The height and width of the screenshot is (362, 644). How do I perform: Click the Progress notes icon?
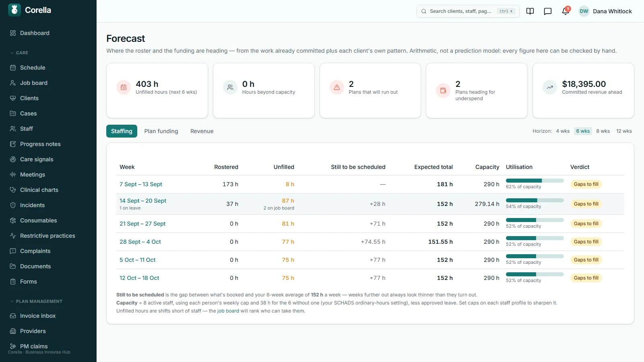click(x=13, y=144)
